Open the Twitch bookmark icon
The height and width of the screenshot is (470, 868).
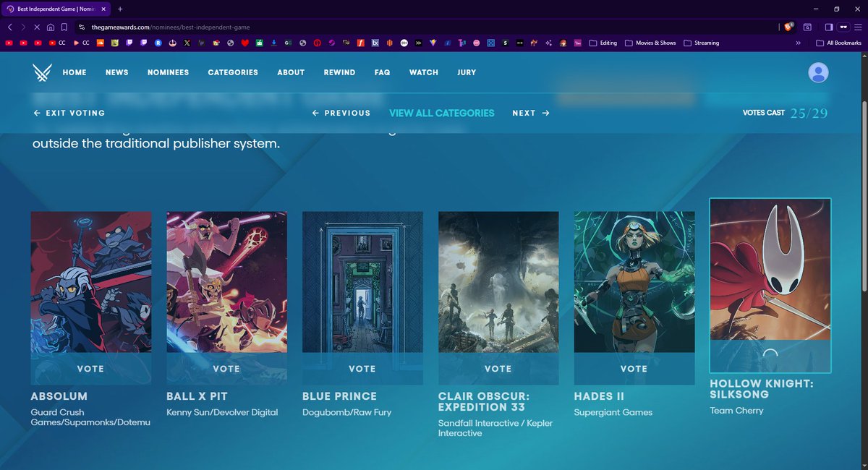pyautogui.click(x=128, y=43)
